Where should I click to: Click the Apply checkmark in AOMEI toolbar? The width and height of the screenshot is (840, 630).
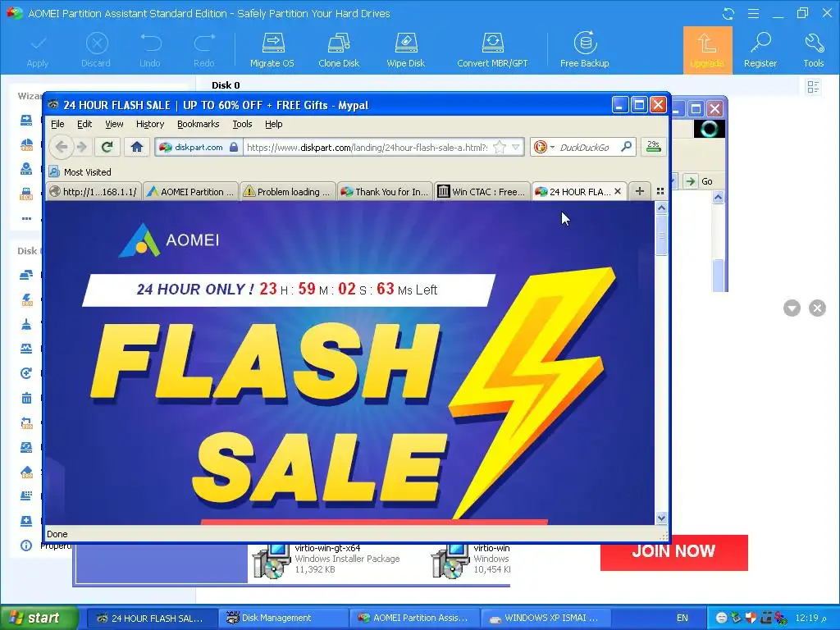pyautogui.click(x=38, y=50)
